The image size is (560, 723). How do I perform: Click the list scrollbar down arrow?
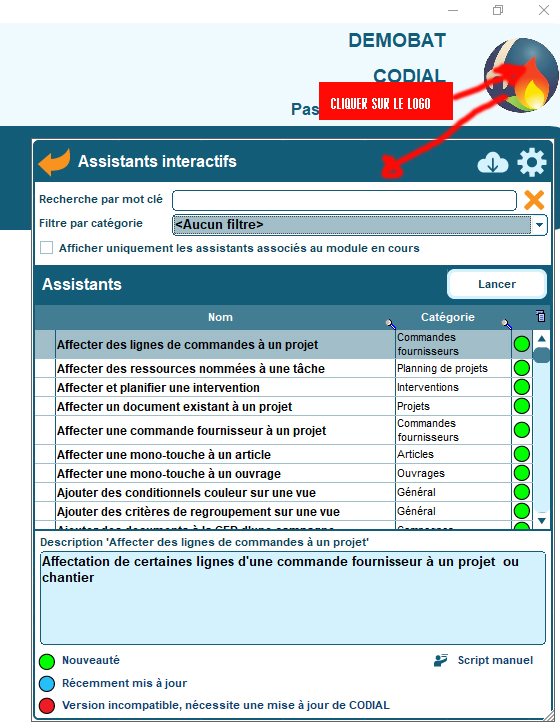[x=542, y=521]
